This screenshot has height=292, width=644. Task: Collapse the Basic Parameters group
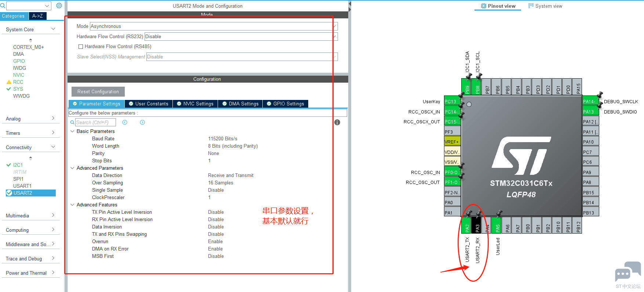pyautogui.click(x=72, y=131)
